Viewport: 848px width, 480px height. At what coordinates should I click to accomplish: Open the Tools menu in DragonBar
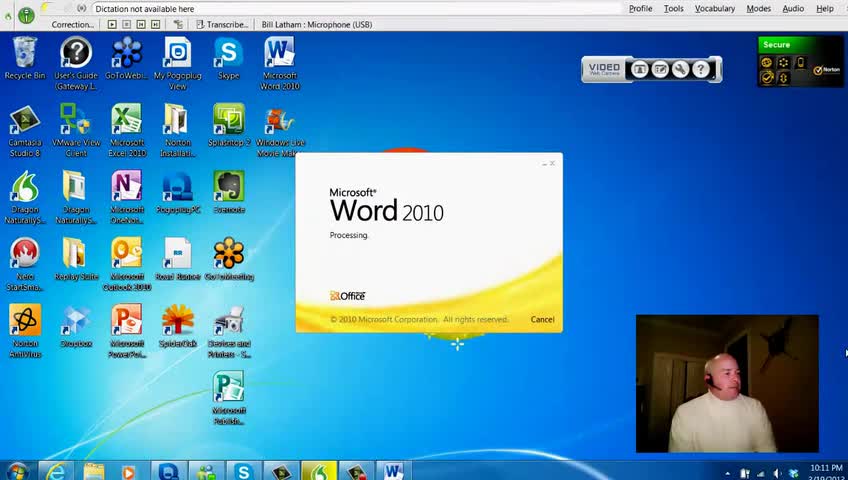pyautogui.click(x=673, y=9)
